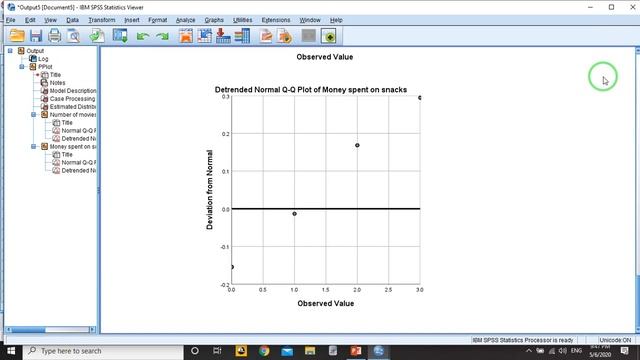Collapse the Money spent on snacks outline group
Viewport: 640px width, 360px height.
pos(34,147)
